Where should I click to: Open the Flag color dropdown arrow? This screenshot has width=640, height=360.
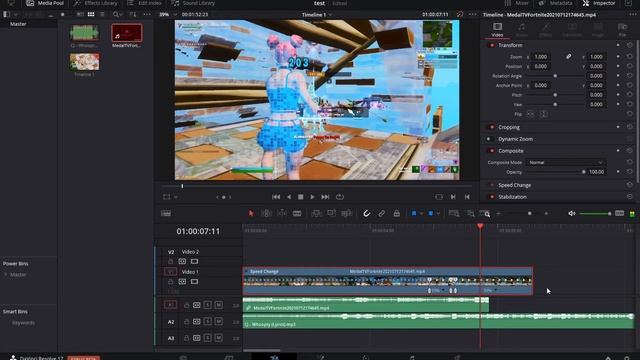click(421, 213)
